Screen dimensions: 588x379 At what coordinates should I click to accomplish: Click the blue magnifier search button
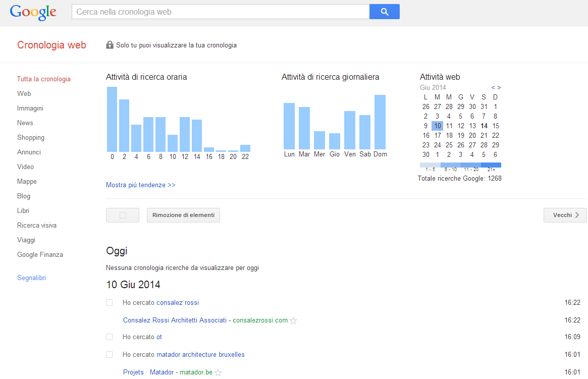pos(385,12)
